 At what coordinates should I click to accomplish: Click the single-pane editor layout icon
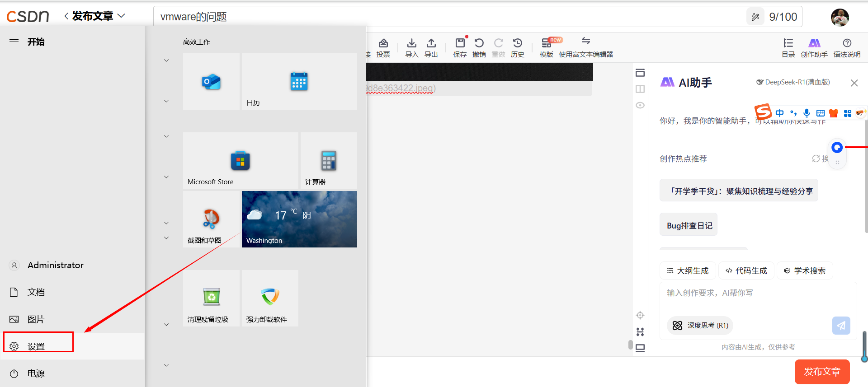tap(640, 73)
